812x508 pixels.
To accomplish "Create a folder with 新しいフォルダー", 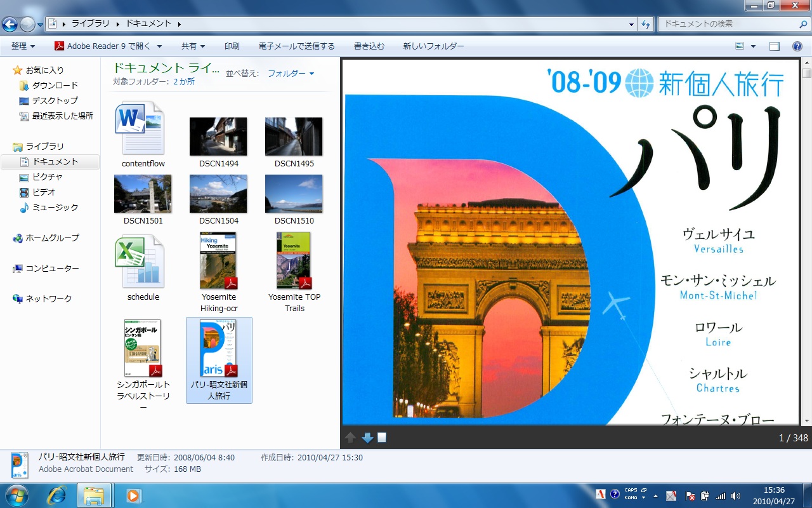I will [432, 46].
